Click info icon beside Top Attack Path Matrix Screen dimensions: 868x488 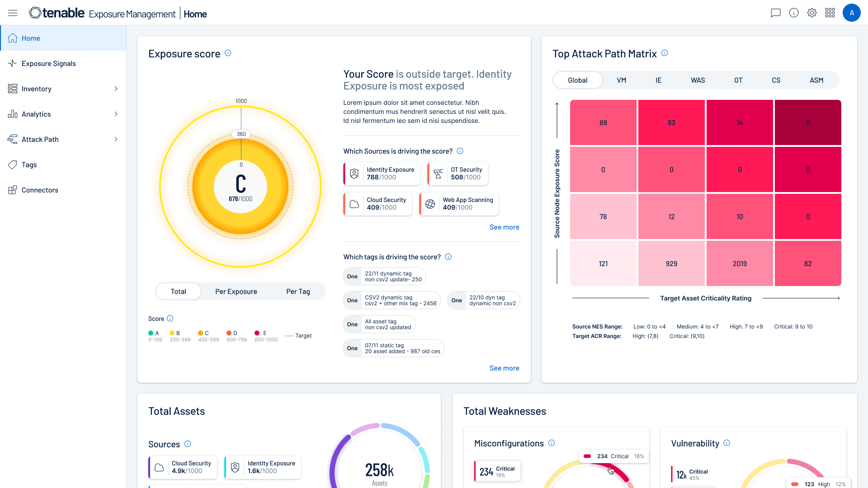[x=665, y=53]
